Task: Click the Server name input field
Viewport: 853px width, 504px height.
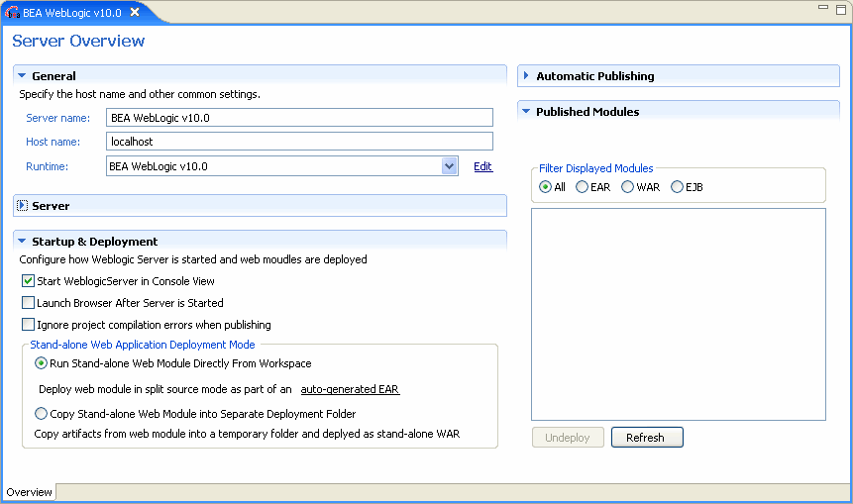Action: pos(299,118)
